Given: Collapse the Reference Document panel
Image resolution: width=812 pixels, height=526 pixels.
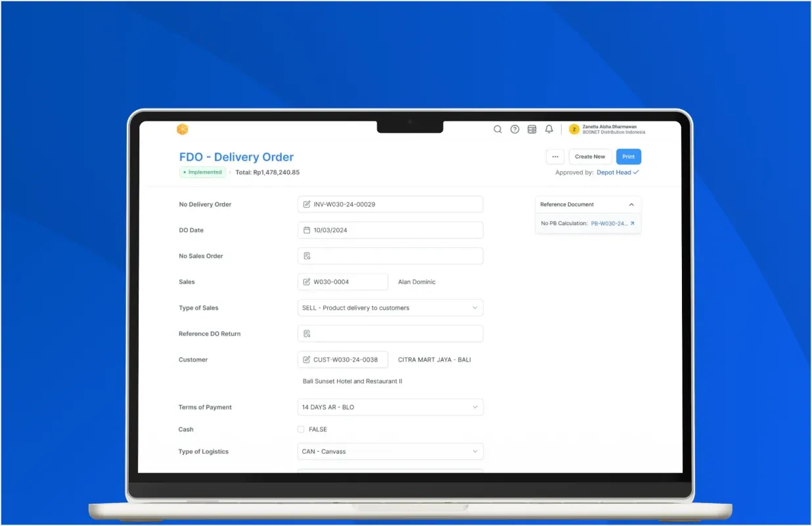Looking at the screenshot, I should [631, 204].
